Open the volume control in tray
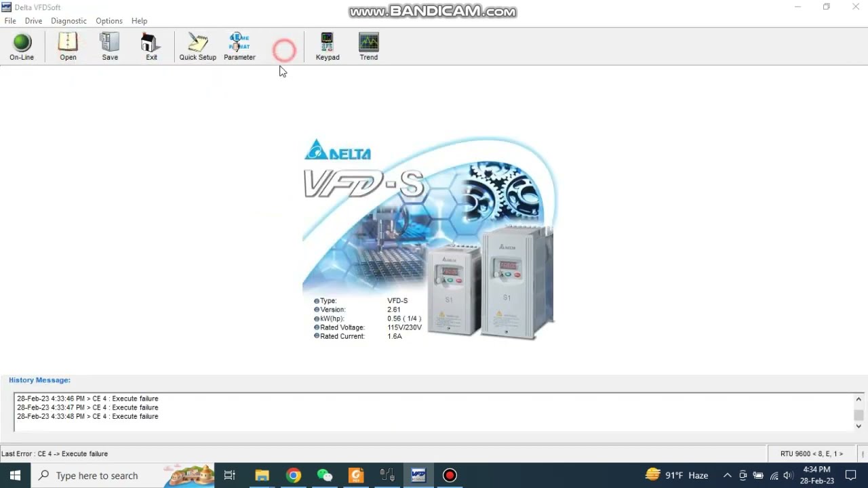This screenshot has width=868, height=488. pos(788,475)
